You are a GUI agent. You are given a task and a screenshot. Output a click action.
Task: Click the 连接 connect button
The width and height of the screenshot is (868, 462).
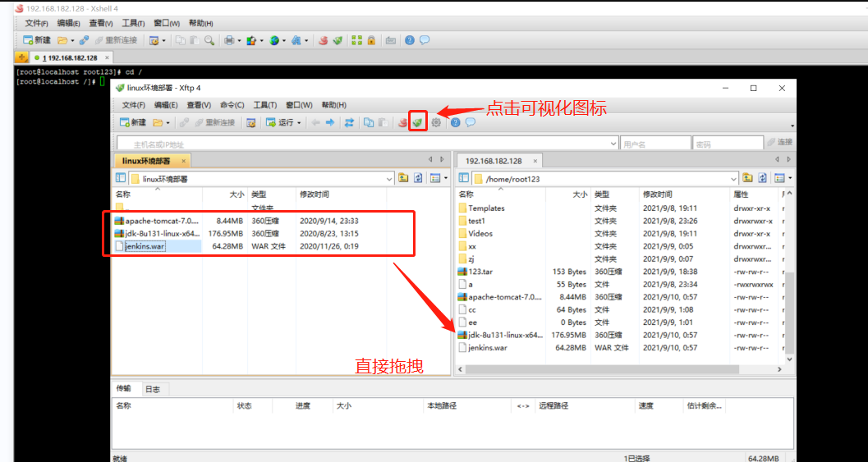pyautogui.click(x=780, y=142)
